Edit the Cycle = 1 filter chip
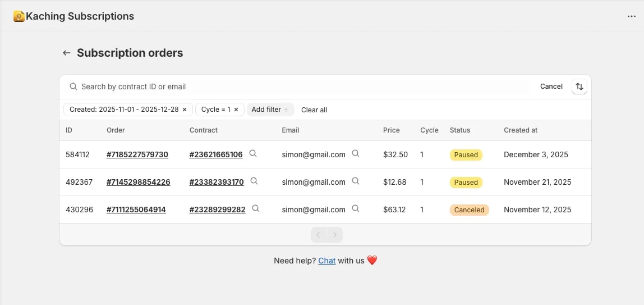Viewport: 644px width, 305px height. tap(215, 110)
